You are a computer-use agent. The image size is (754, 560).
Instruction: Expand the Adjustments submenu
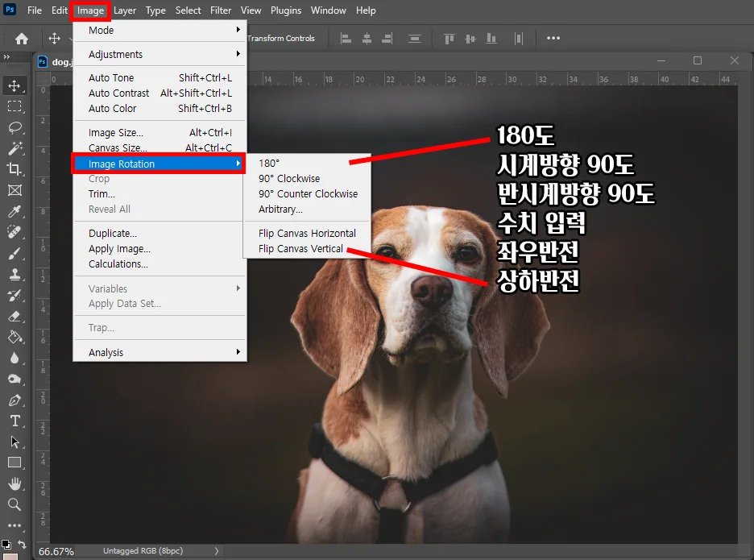(x=160, y=54)
